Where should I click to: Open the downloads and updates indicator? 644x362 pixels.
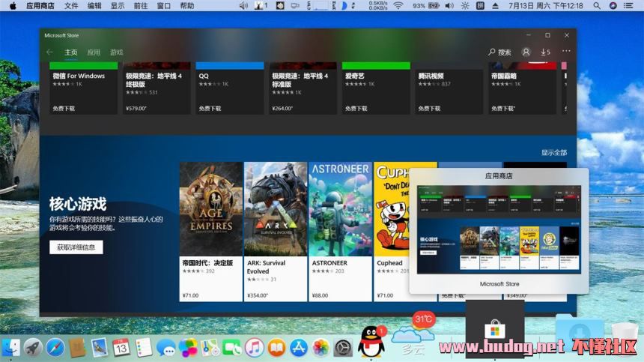tap(545, 52)
